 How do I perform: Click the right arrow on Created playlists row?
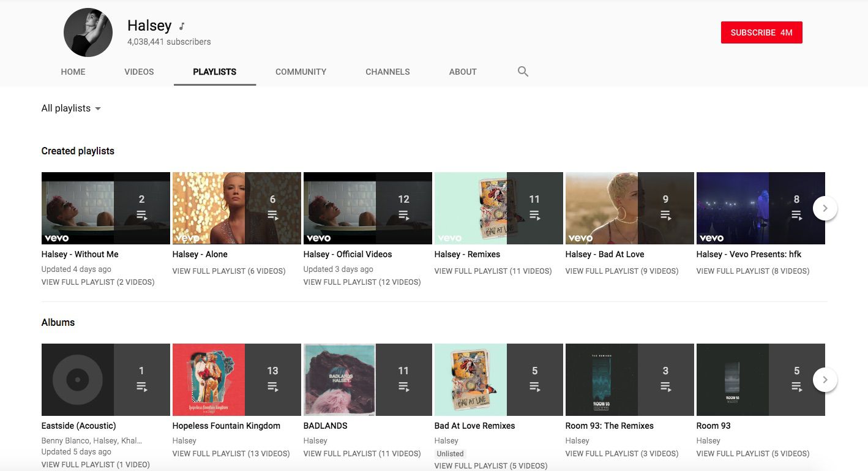(x=825, y=208)
